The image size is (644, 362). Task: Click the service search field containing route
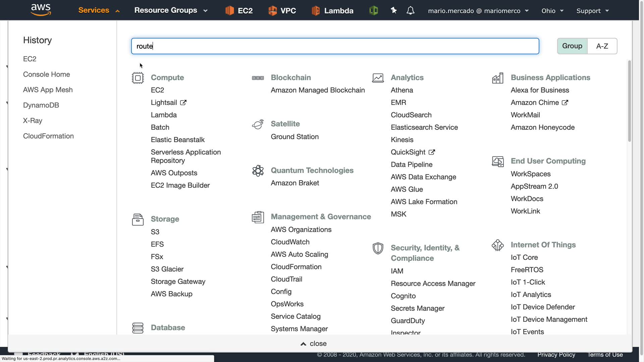(x=335, y=46)
